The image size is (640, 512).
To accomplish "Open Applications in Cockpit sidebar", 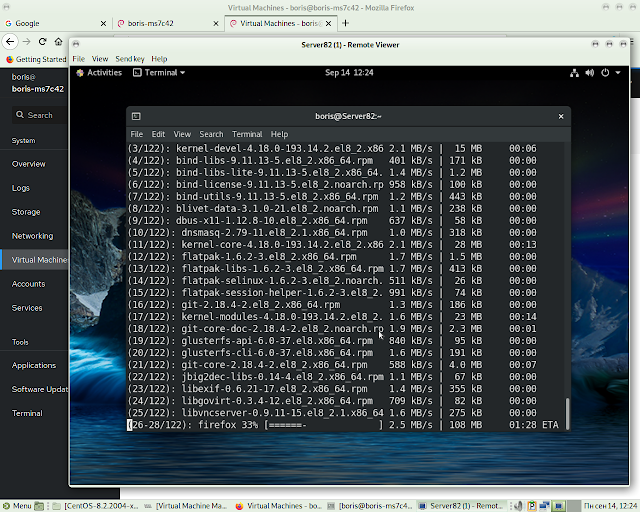I will 34,365.
